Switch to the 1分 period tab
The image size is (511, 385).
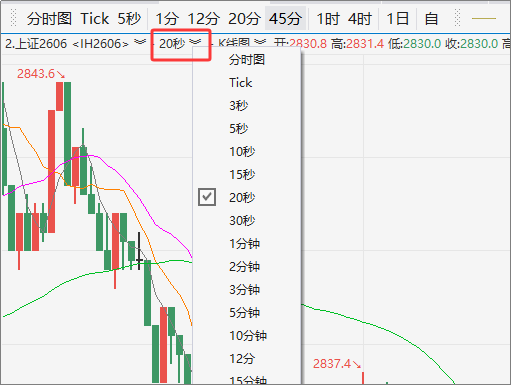point(167,18)
